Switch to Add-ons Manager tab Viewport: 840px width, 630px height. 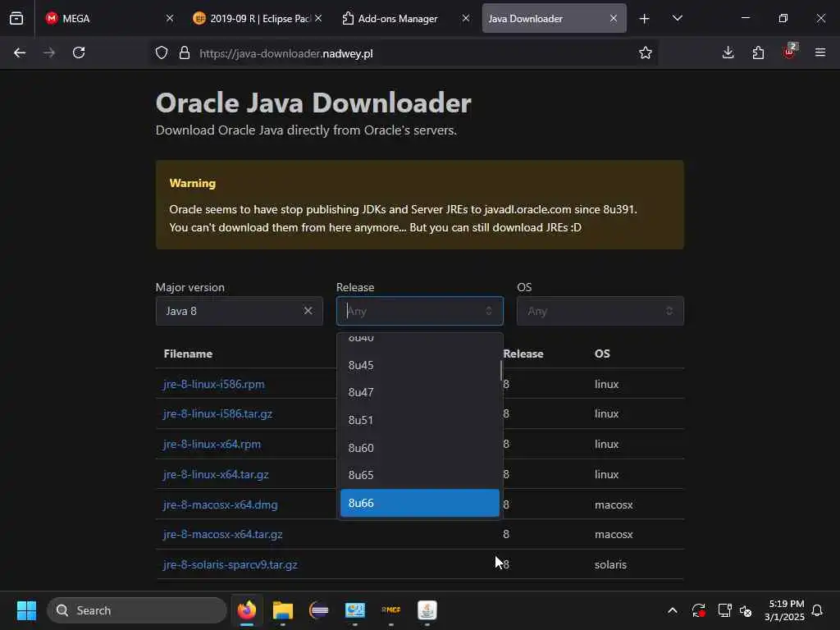[405, 18]
